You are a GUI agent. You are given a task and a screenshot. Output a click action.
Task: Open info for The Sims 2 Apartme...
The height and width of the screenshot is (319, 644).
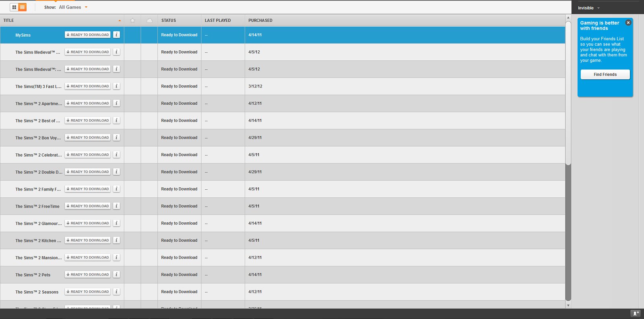(x=116, y=103)
